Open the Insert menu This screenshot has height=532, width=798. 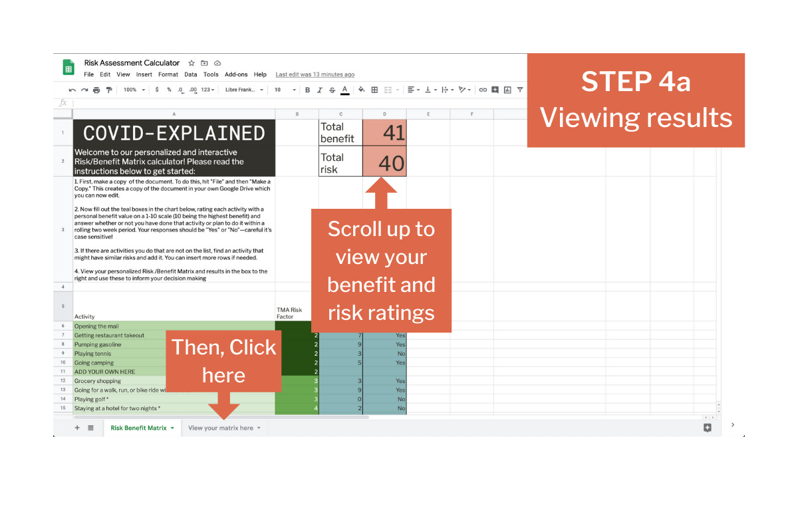click(144, 74)
